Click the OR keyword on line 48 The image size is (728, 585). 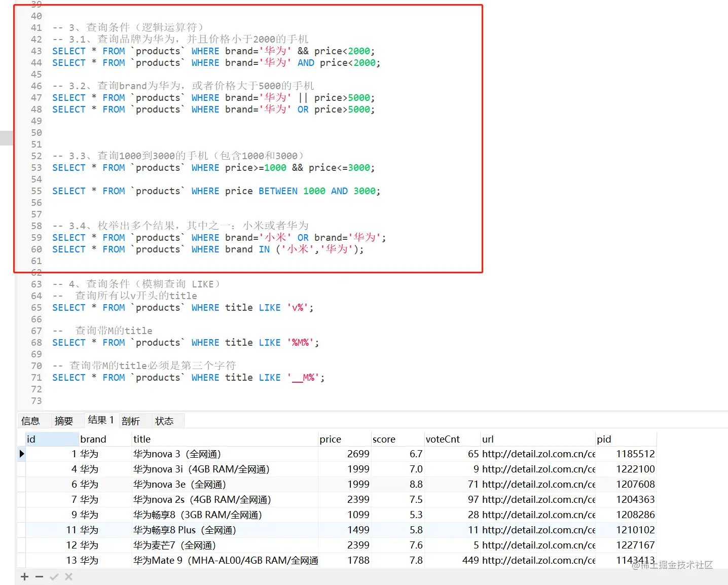(x=303, y=109)
